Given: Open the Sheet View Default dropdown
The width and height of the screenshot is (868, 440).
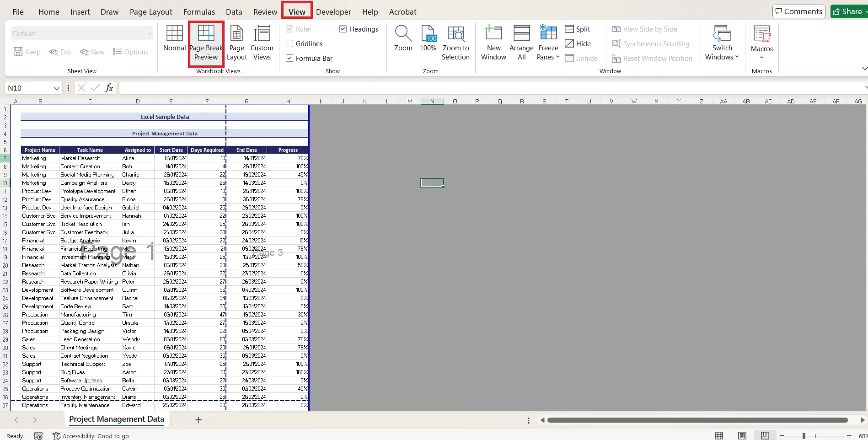Looking at the screenshot, I should pyautogui.click(x=82, y=33).
